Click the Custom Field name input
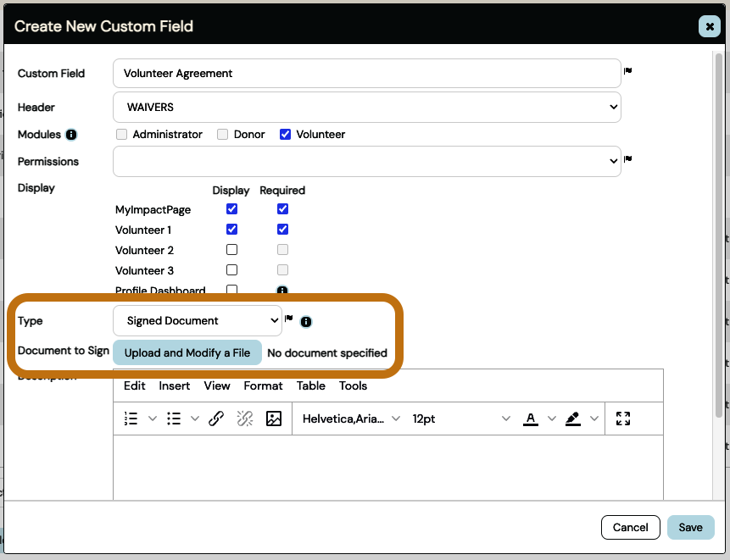Screen dimensions: 730x560 tap(366, 74)
